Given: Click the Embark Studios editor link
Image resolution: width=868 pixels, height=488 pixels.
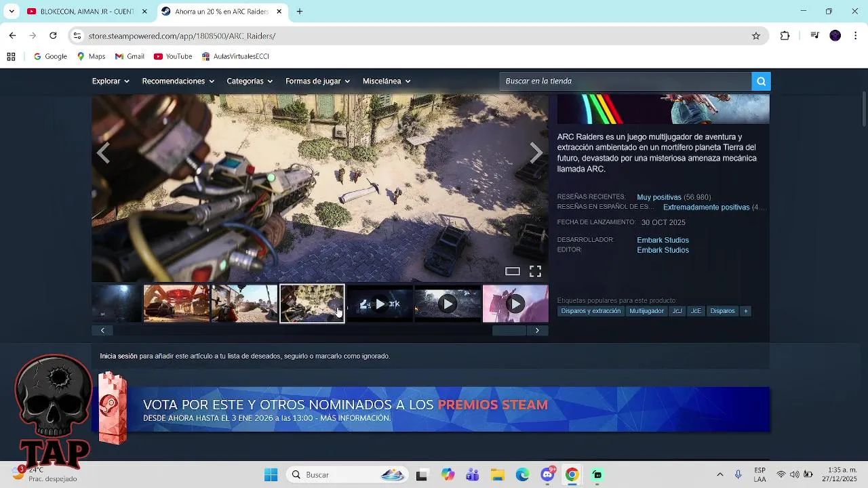Looking at the screenshot, I should coord(663,250).
